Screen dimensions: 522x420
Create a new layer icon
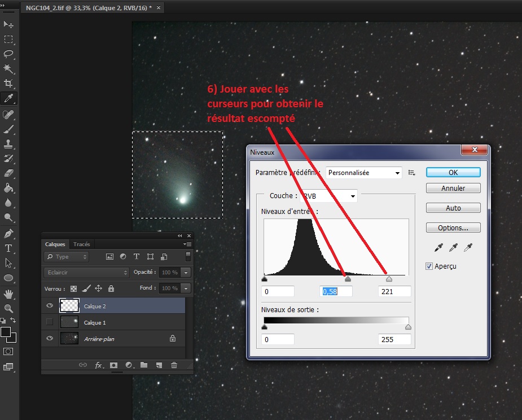coord(159,365)
